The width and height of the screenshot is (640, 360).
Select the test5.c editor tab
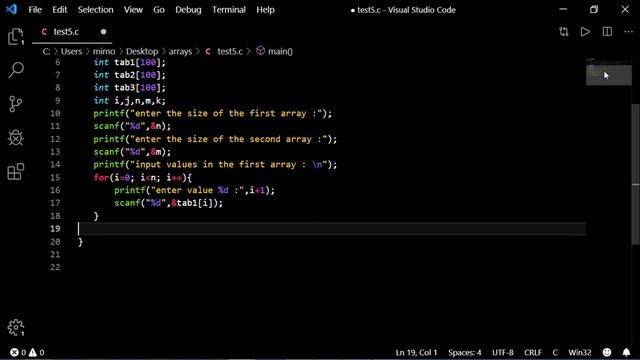click(72, 32)
